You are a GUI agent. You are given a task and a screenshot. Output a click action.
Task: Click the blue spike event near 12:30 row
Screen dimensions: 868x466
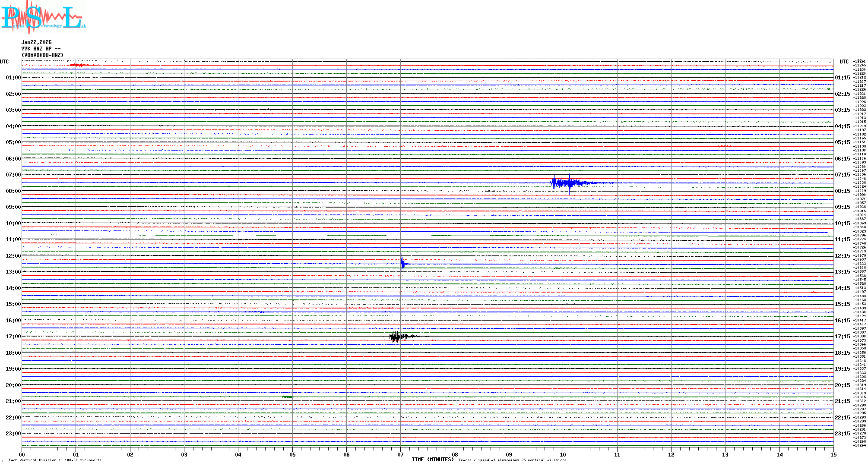pyautogui.click(x=402, y=263)
